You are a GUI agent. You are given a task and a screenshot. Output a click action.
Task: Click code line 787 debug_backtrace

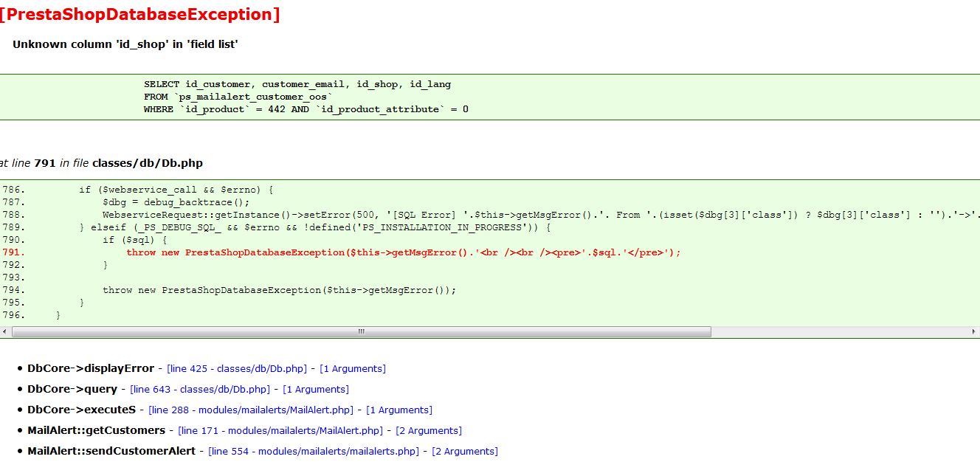click(176, 202)
